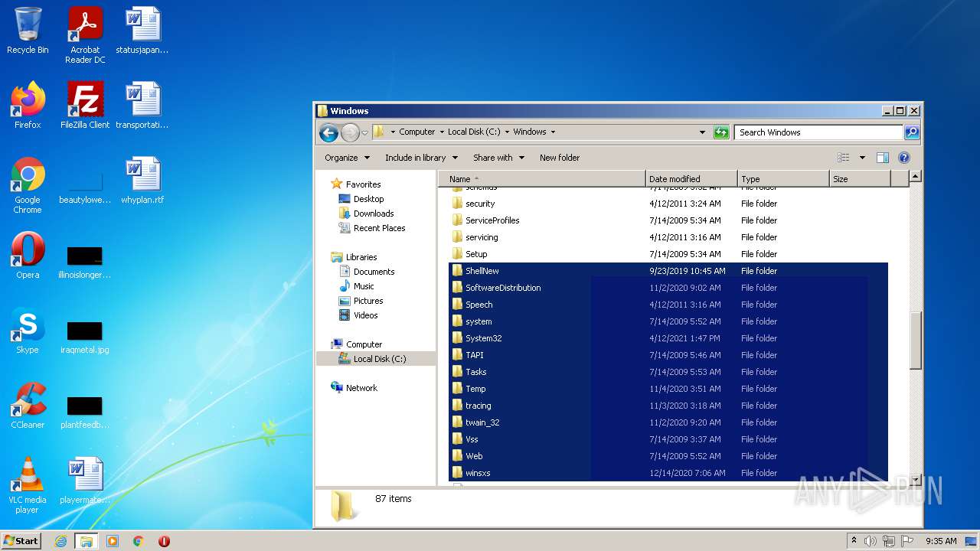Sort by the Size column header
The image size is (980, 551).
coord(860,179)
